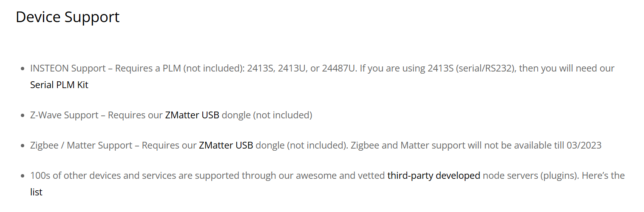Click the 03/2023 availability date
The image size is (644, 212).
584,146
